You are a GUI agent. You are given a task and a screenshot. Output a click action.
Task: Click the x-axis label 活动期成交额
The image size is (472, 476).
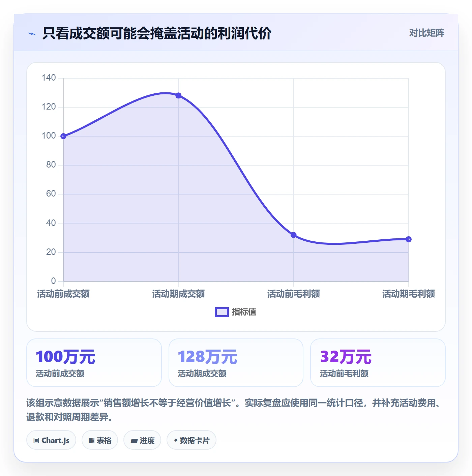pos(178,294)
